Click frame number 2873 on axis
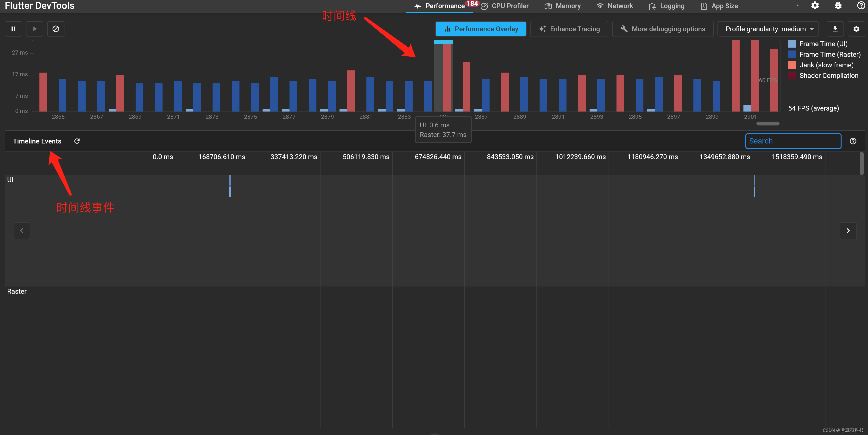Screen dimensions: 868x435 pyautogui.click(x=212, y=117)
